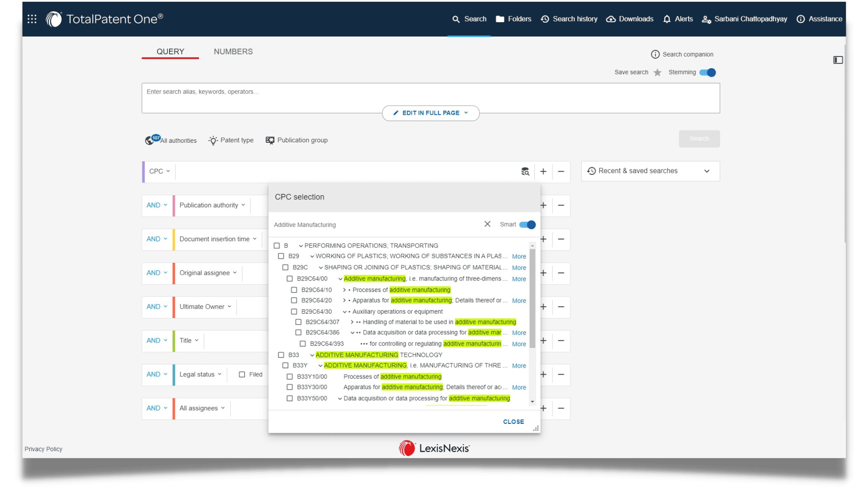Open the Publication authority field dropdown

[212, 205]
